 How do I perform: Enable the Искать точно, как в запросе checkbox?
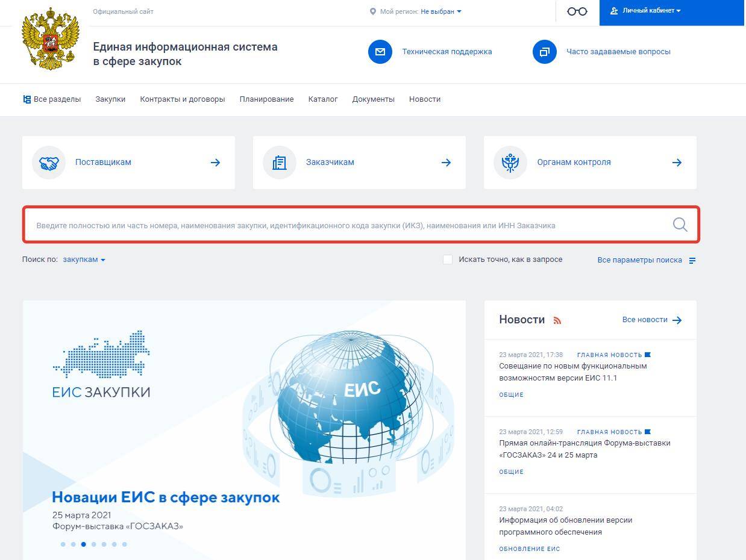point(448,260)
